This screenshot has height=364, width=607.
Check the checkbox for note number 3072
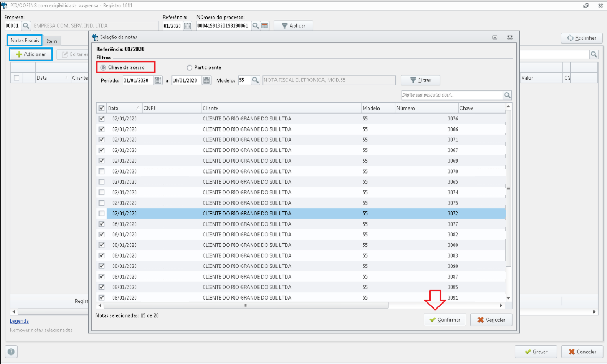click(102, 214)
